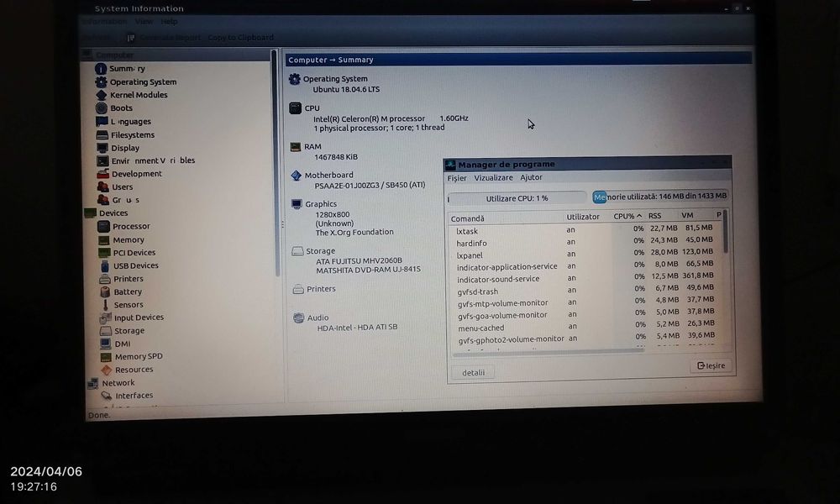The image size is (840, 504).
Task: Click the Graphics icon in Summary pane
Action: (x=297, y=204)
